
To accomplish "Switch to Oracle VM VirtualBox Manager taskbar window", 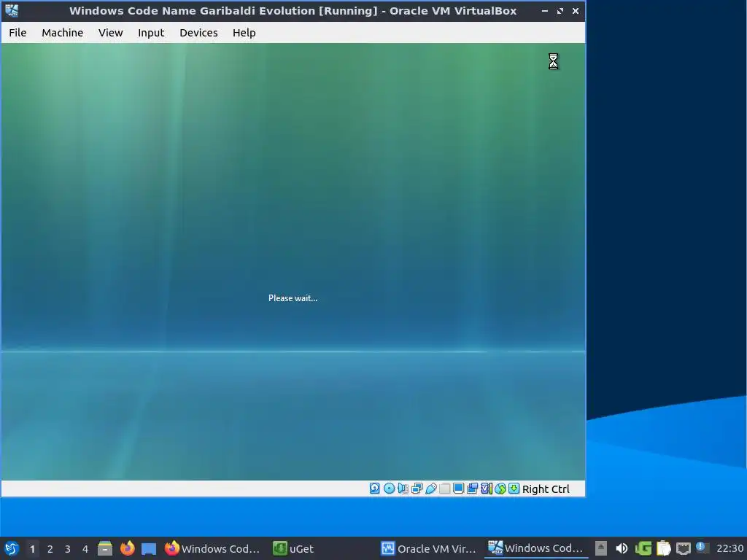I will (x=429, y=548).
